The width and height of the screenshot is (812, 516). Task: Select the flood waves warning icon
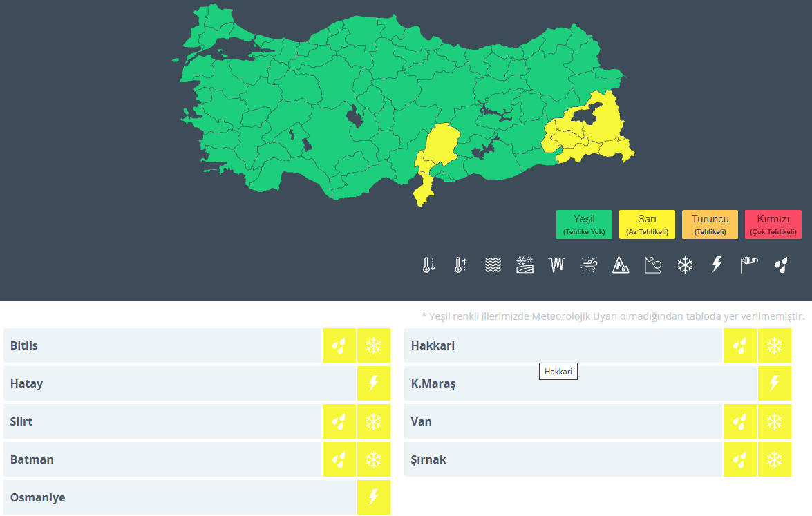coord(493,265)
